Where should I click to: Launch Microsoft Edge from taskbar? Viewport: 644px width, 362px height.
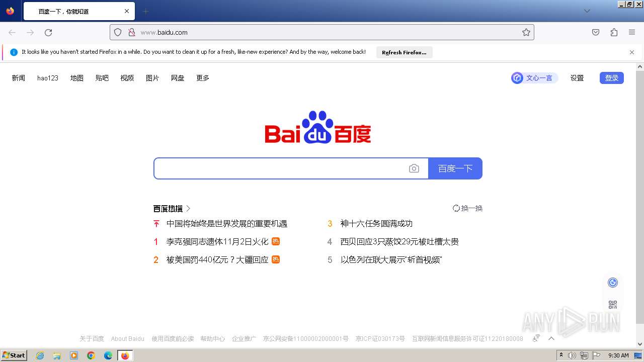108,355
